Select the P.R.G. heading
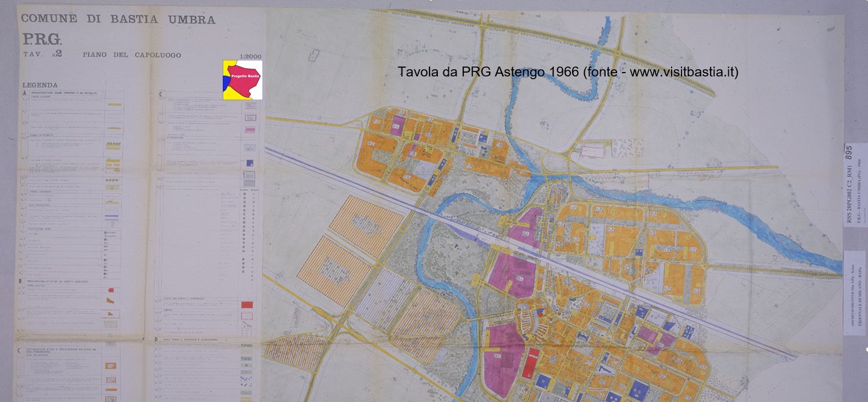The image size is (868, 402). click(x=43, y=40)
